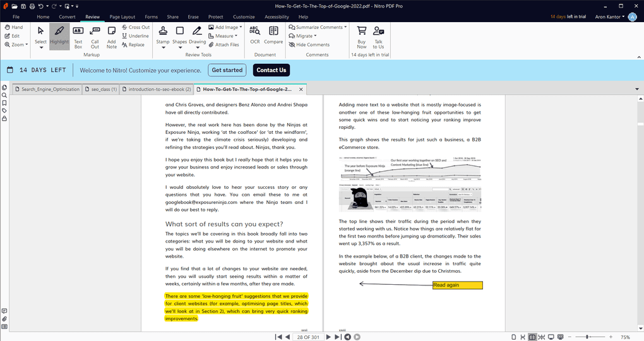Enable full screen display mode

pyautogui.click(x=551, y=337)
